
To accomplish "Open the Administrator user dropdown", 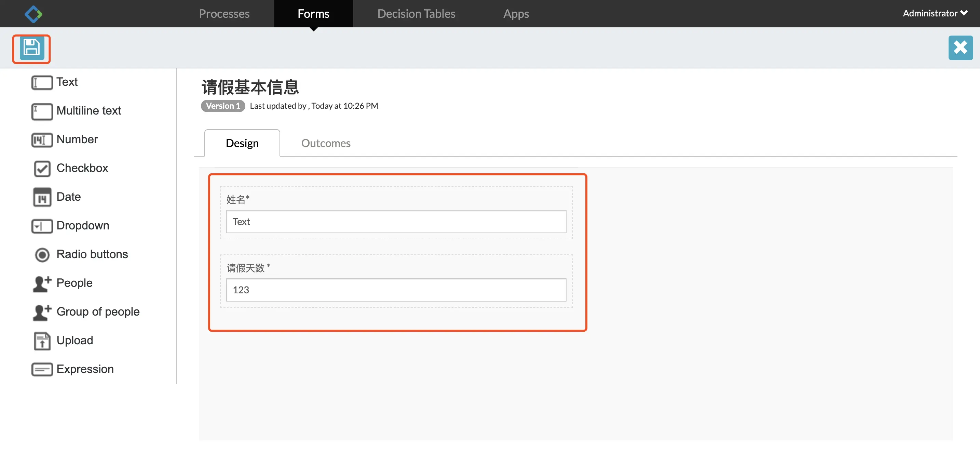I will [x=935, y=13].
